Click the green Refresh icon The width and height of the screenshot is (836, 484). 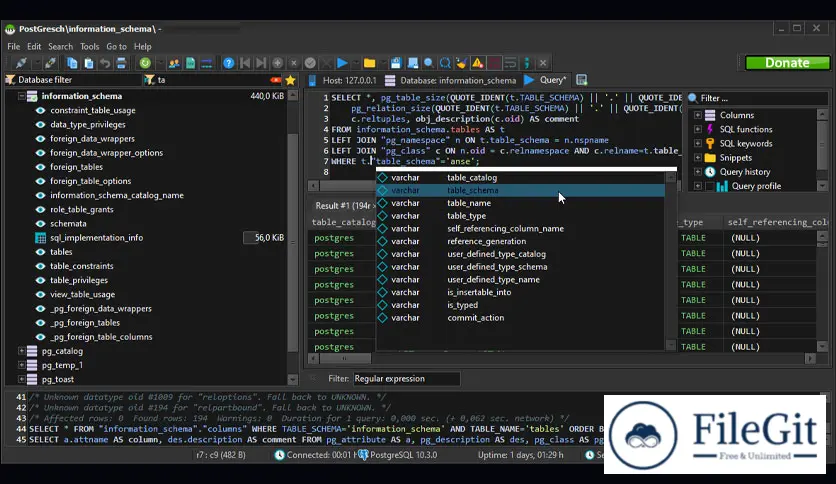(145, 63)
